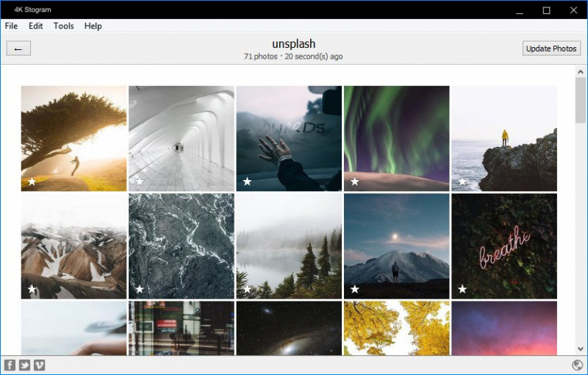588x375 pixels.
Task: Click the Update Photos button
Action: (551, 49)
